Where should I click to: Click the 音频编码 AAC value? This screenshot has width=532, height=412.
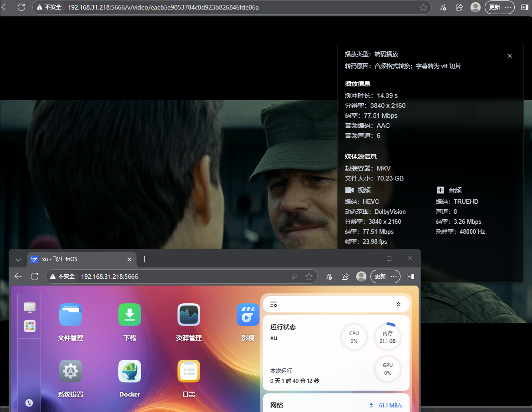[x=383, y=126]
